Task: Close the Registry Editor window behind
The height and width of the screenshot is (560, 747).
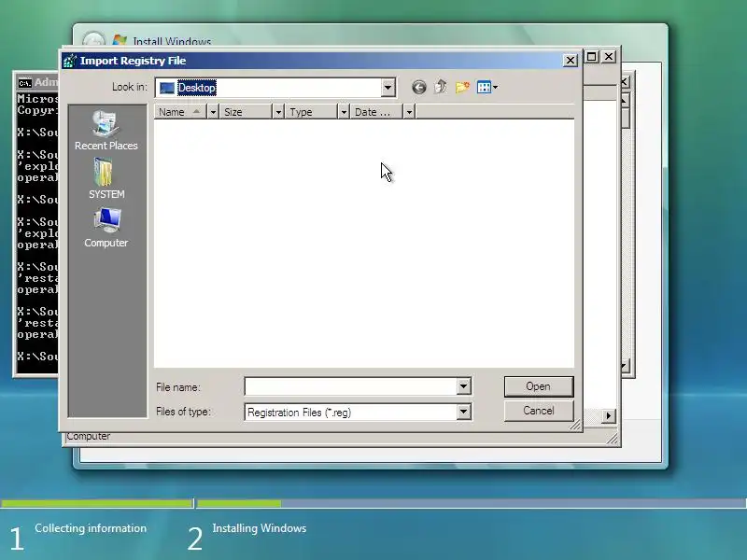Action: pos(609,57)
